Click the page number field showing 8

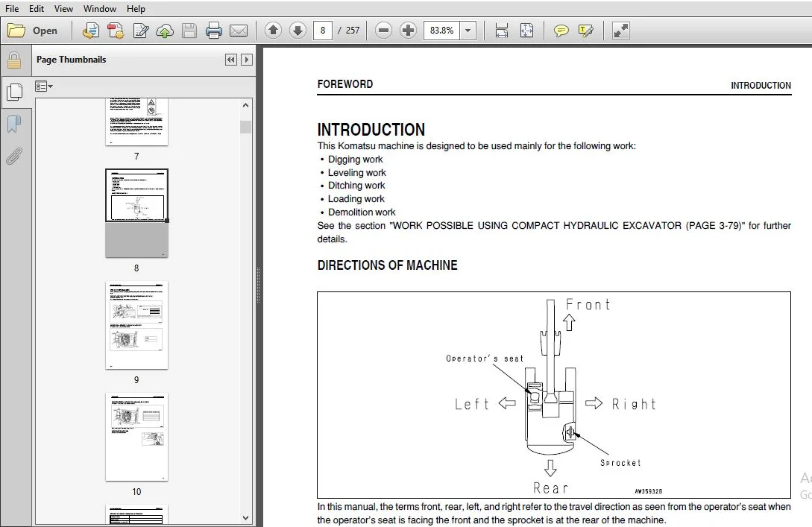[323, 31]
